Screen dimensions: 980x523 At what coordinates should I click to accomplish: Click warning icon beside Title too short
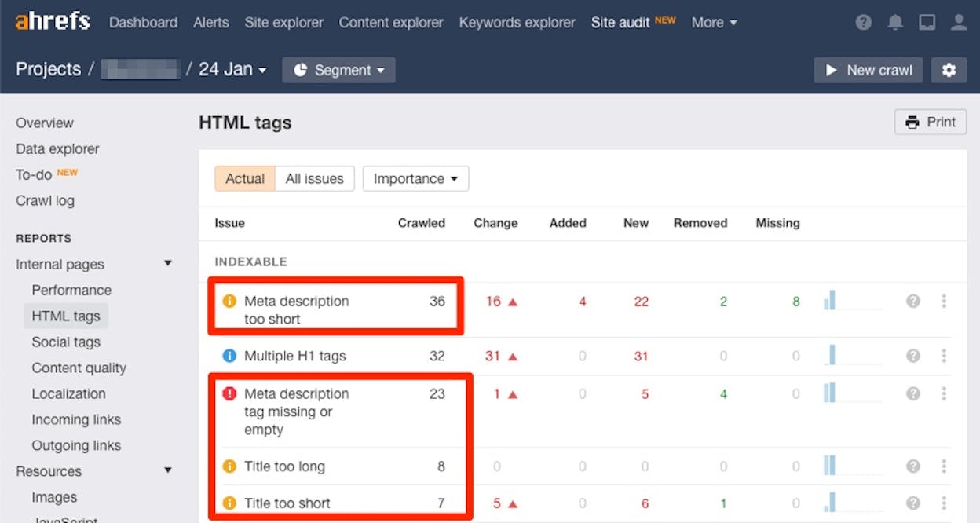tap(229, 503)
